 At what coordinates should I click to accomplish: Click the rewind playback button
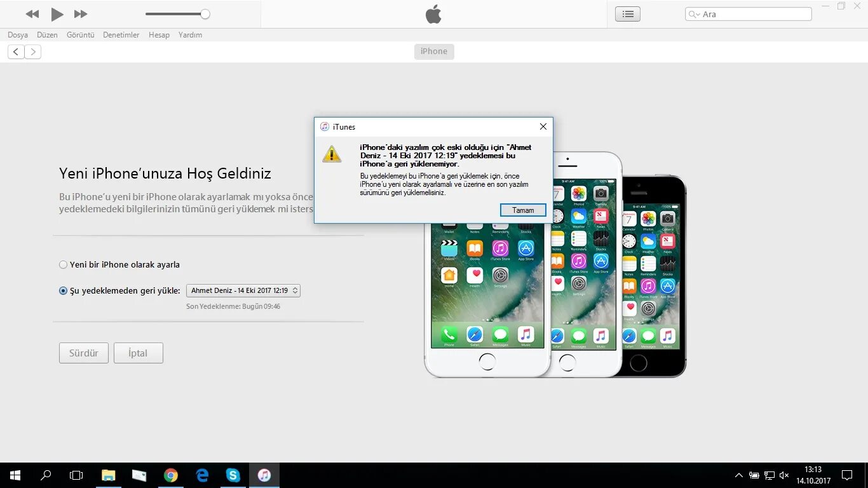32,14
